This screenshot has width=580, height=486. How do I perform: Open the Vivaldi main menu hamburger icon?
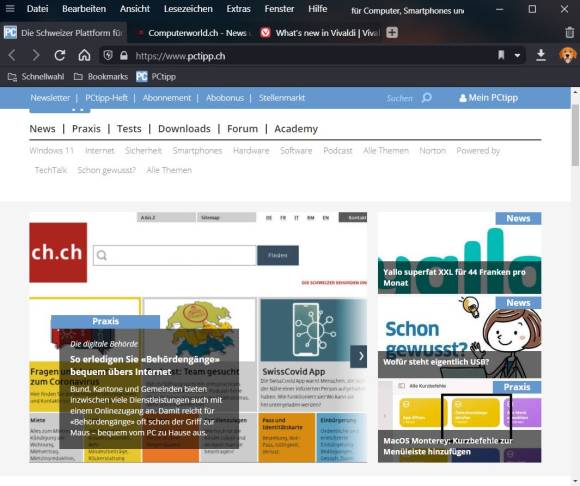point(10,8)
